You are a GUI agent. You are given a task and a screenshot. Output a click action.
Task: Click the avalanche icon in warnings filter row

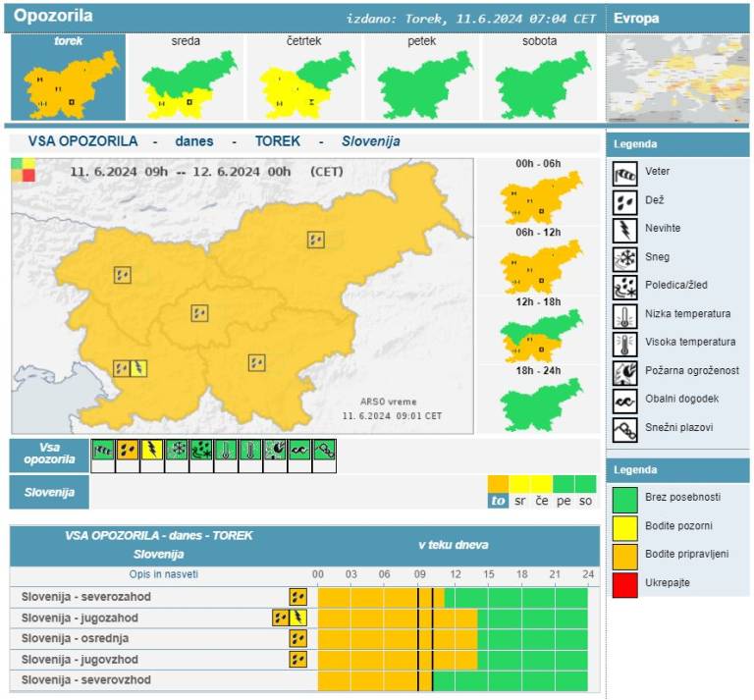tap(326, 451)
